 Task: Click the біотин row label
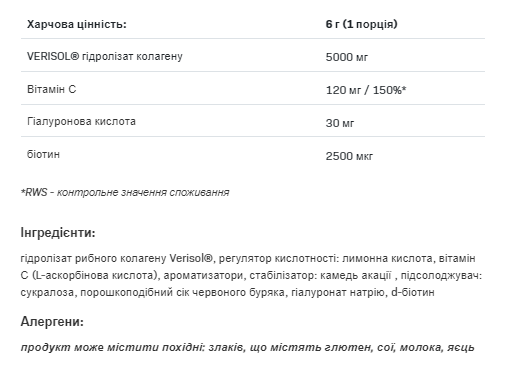point(43,154)
